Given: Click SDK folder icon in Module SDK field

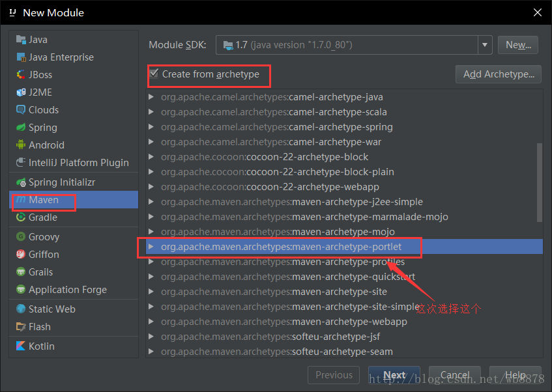Looking at the screenshot, I should 228,45.
